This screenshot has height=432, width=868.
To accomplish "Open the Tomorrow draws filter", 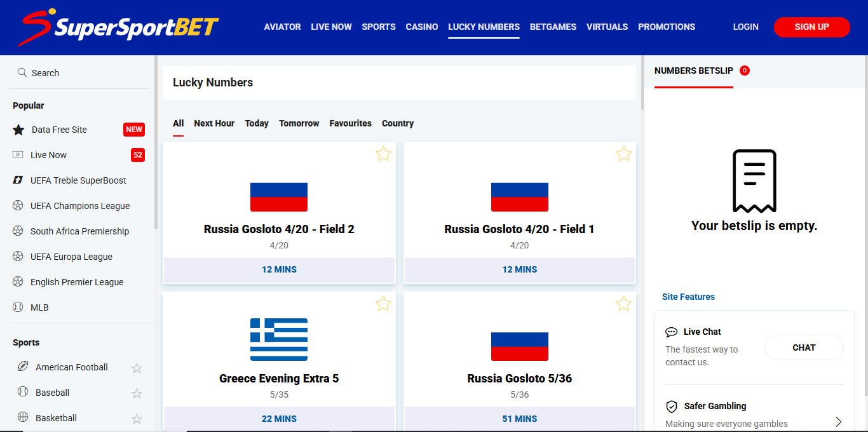I will 299,123.
